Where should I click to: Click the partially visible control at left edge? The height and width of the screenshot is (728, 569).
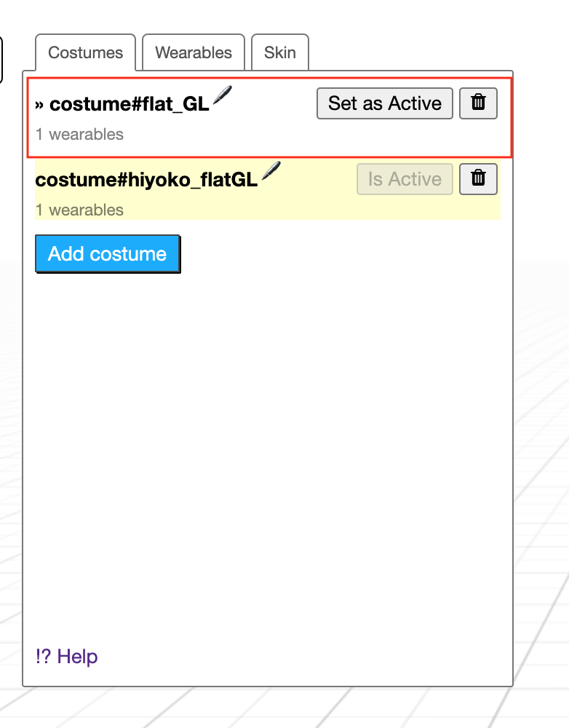coord(1,60)
